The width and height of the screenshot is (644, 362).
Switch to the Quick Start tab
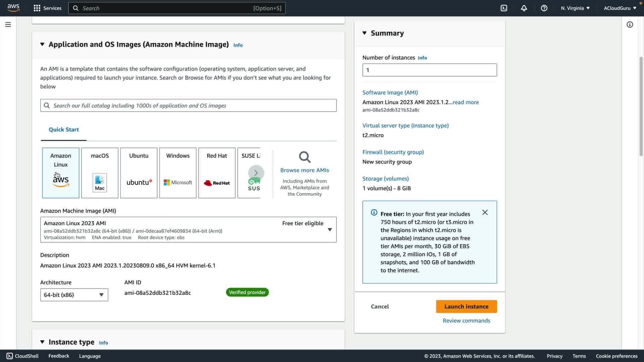coord(64,129)
